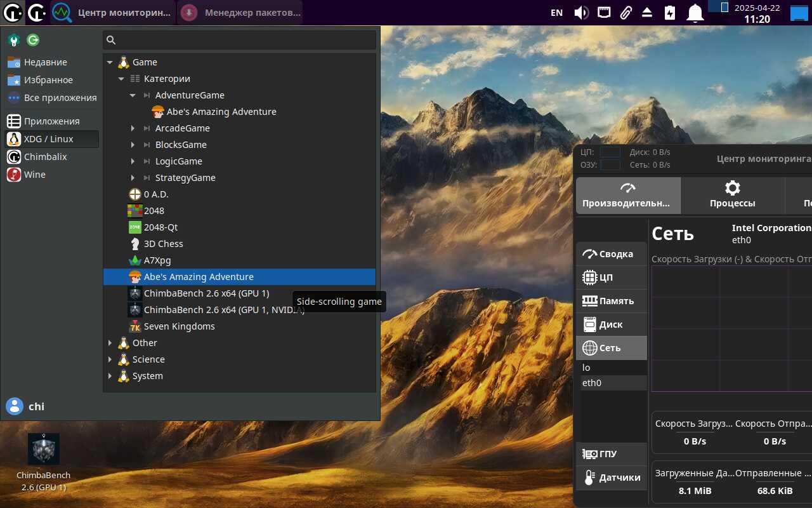This screenshot has height=508, width=812.
Task: Open Датчики in the monitoring sidebar
Action: click(612, 478)
